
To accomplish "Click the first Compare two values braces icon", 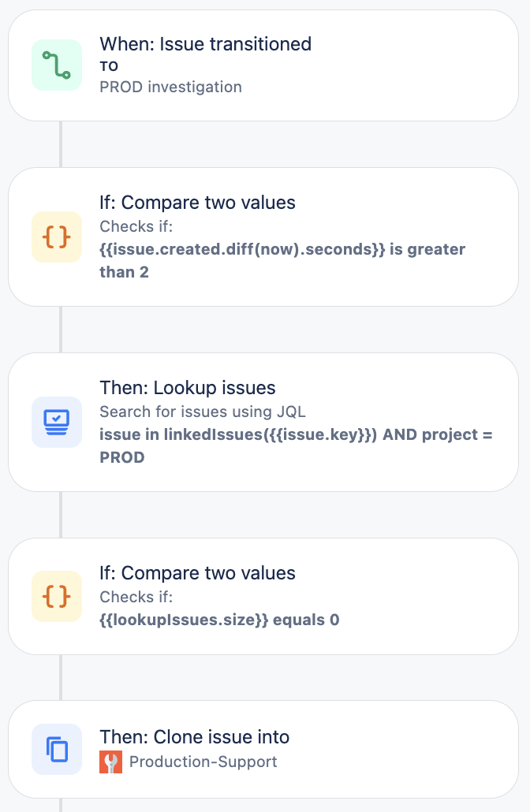I will click(56, 237).
